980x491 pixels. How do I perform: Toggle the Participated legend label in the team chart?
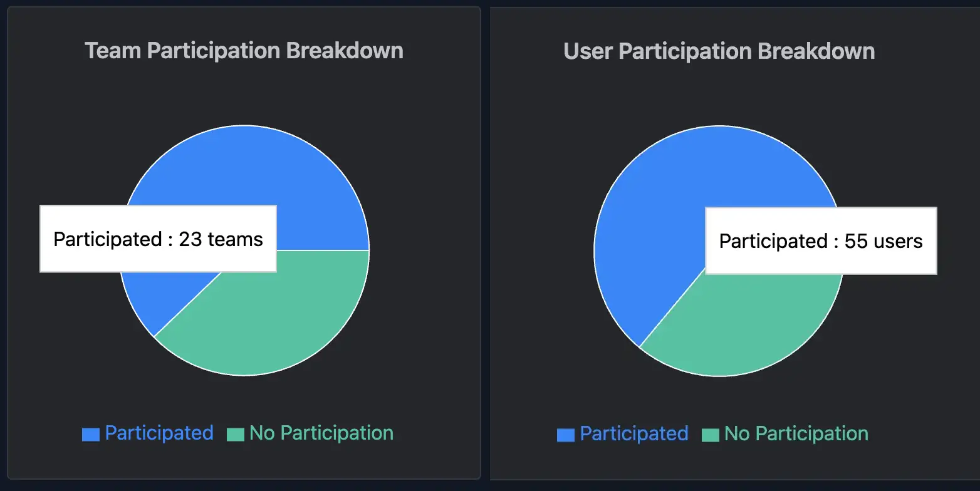159,433
